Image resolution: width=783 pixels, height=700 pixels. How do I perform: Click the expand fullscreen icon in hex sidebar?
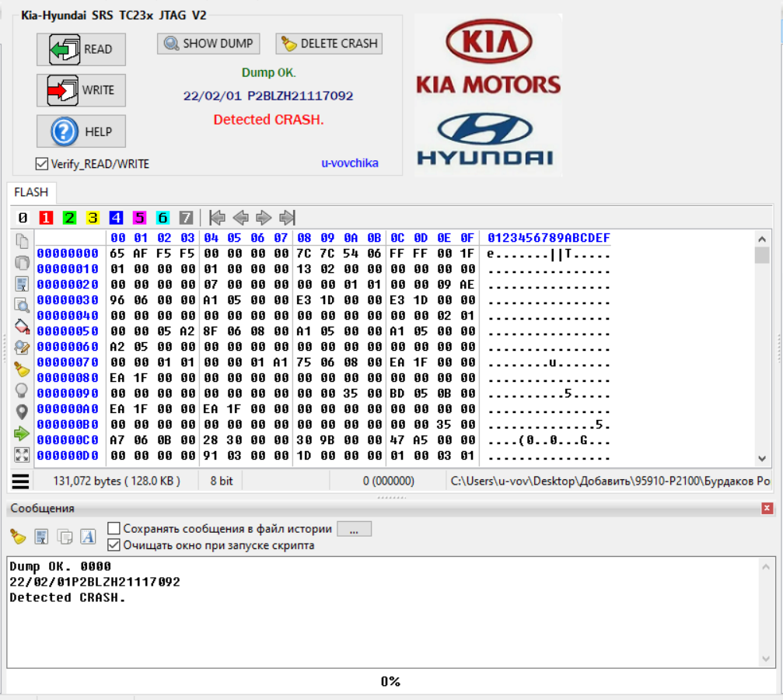click(x=22, y=455)
